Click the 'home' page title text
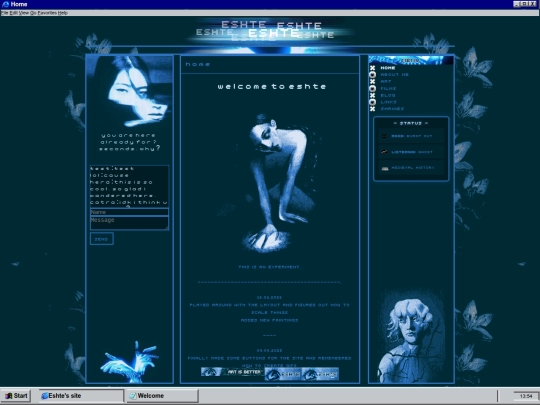 tap(198, 64)
